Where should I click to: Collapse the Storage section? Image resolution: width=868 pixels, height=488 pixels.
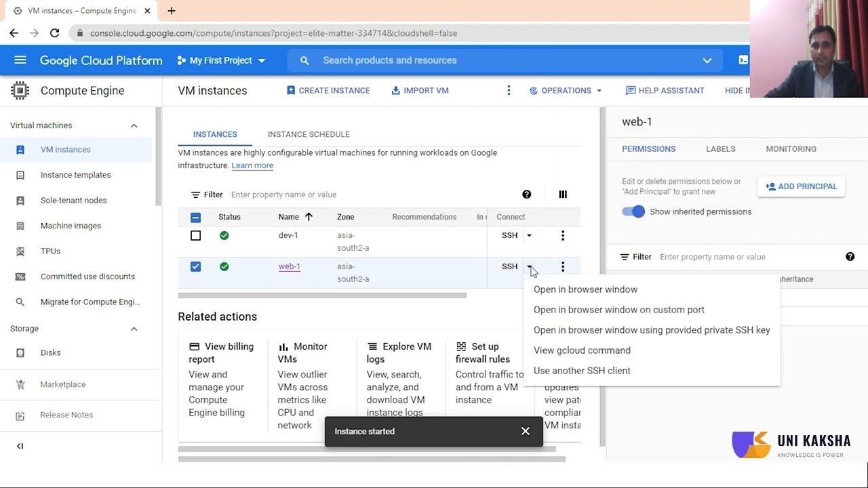click(134, 329)
